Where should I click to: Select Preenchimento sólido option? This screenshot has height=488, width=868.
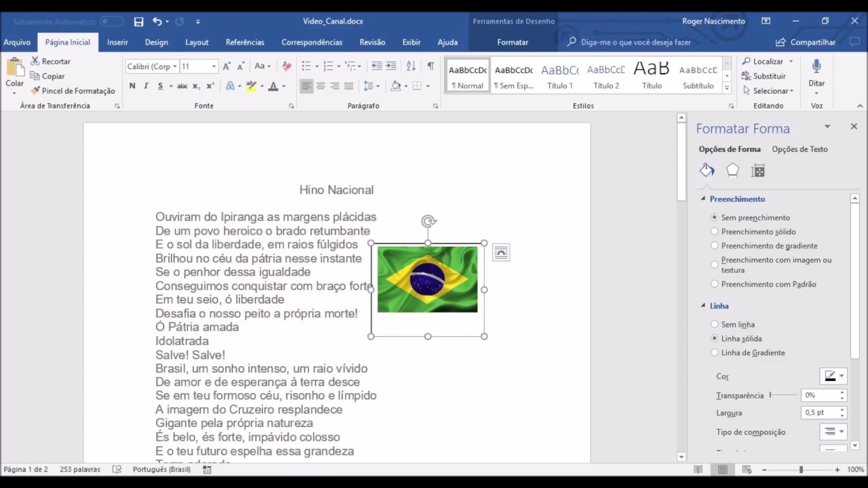pyautogui.click(x=715, y=232)
